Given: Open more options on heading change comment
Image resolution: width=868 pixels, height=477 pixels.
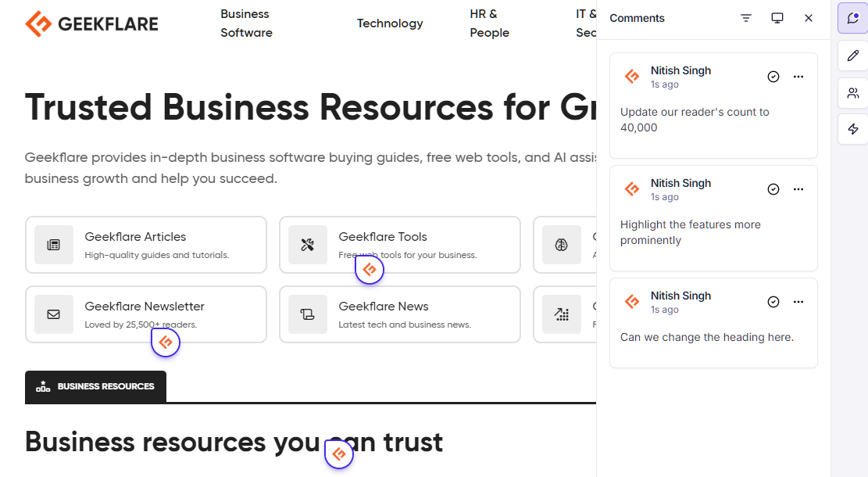Looking at the screenshot, I should (798, 302).
